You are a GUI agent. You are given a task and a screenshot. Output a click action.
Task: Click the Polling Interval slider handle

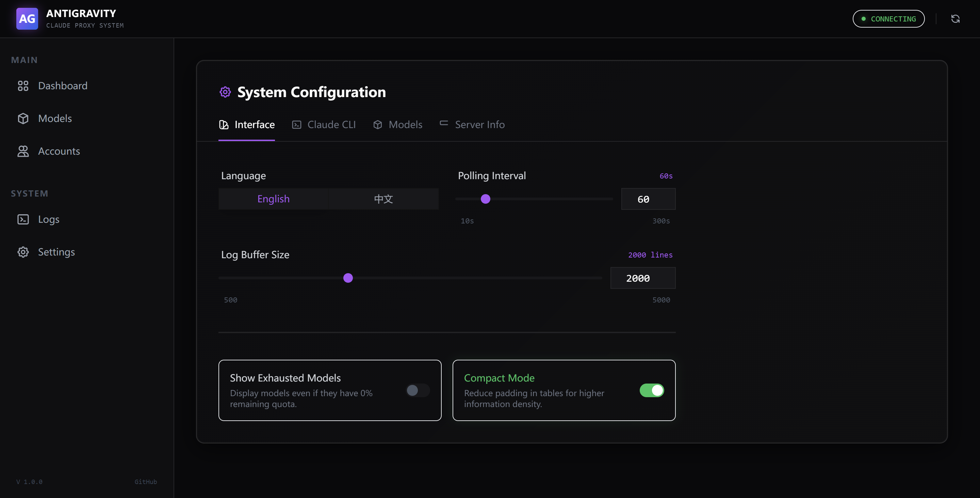click(486, 199)
